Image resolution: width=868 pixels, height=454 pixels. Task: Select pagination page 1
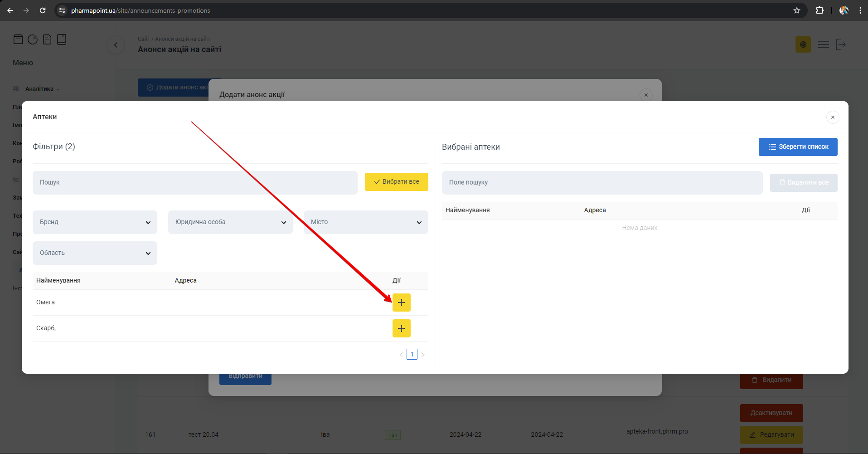pos(412,354)
